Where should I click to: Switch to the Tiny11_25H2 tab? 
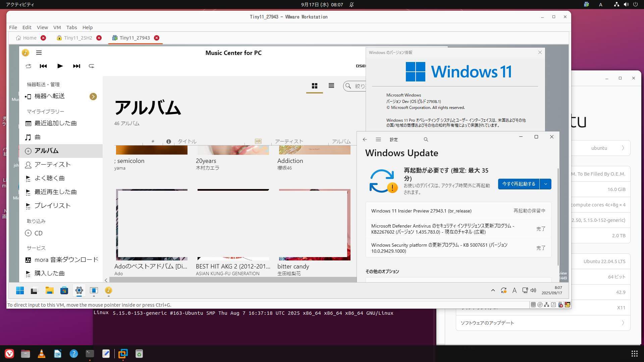(78, 38)
